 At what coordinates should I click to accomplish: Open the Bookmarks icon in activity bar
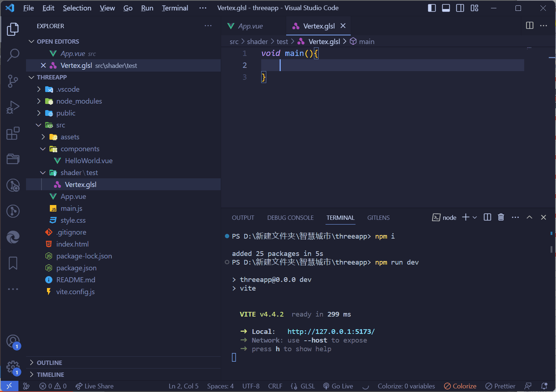point(13,263)
